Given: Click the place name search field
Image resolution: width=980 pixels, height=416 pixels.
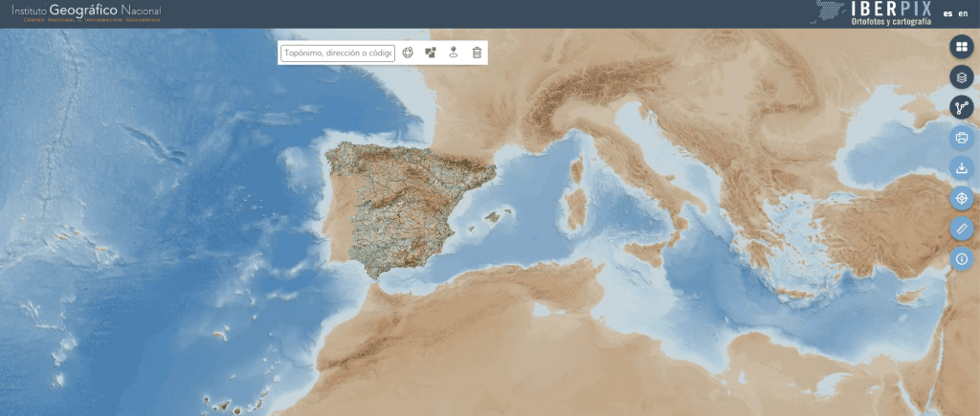Looking at the screenshot, I should pyautogui.click(x=338, y=53).
